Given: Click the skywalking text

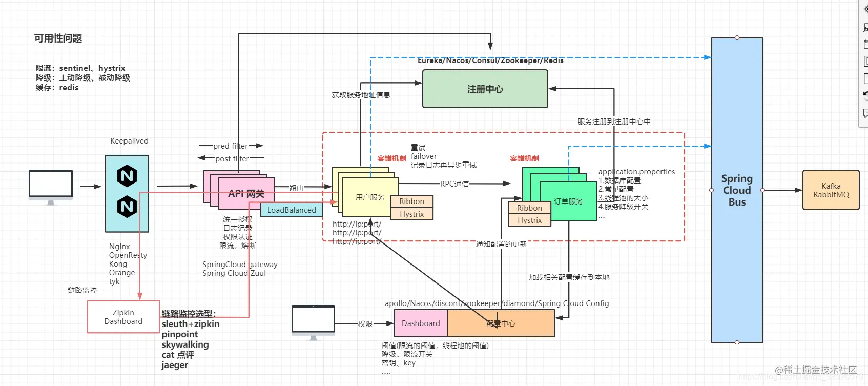Looking at the screenshot, I should (185, 344).
